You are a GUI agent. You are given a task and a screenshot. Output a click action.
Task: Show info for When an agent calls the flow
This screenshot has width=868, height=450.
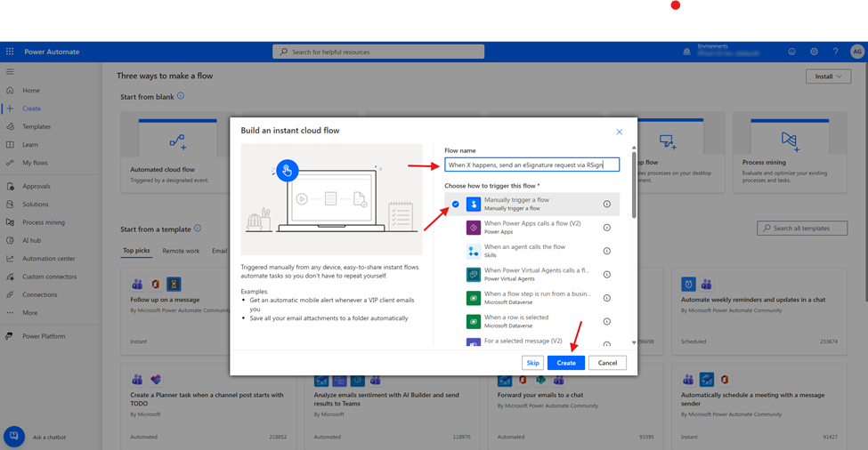point(607,251)
